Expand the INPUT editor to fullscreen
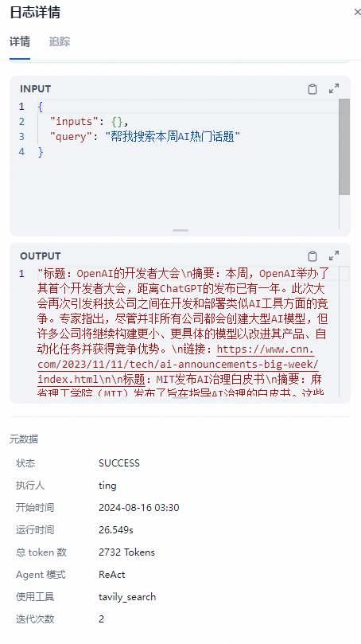The image size is (361, 644). point(334,88)
